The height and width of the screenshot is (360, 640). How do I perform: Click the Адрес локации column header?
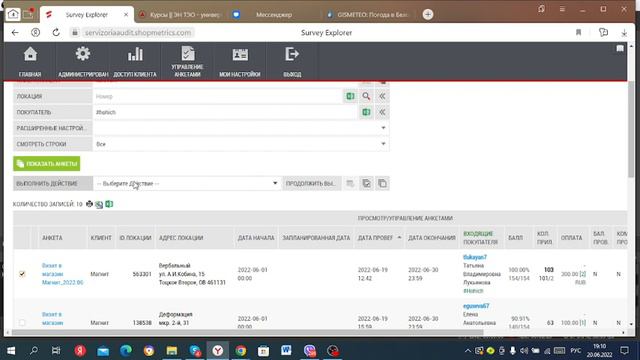coord(181,238)
